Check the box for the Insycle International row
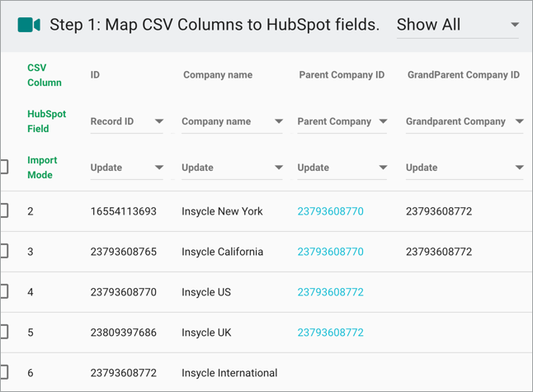 click(x=4, y=372)
